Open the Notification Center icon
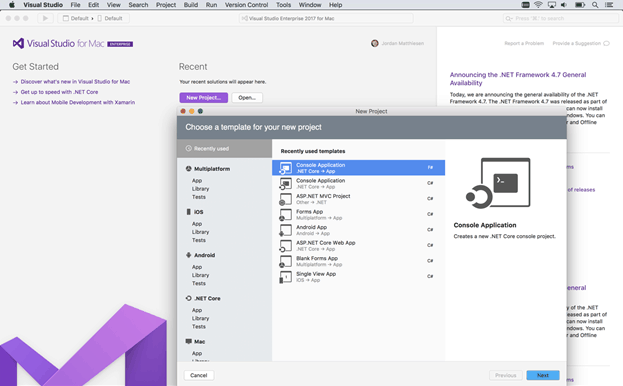 [x=609, y=5]
